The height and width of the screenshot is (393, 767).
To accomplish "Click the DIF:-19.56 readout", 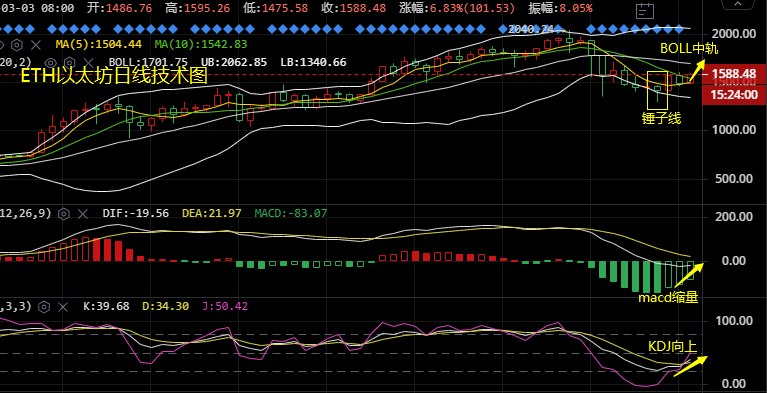I will pyautogui.click(x=136, y=213).
